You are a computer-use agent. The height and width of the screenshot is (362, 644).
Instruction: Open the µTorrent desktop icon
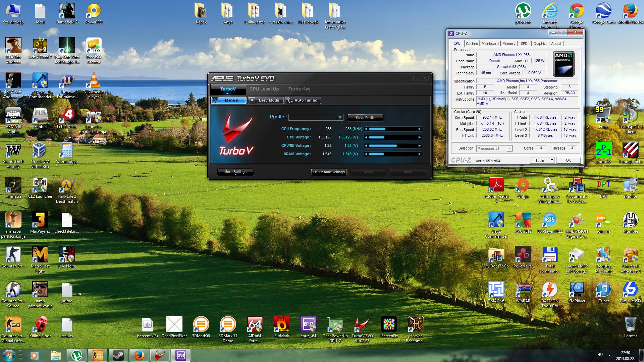coord(523,13)
